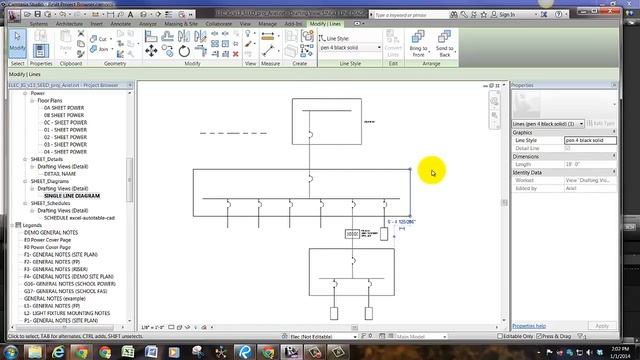
Task: Click the Edit Type button
Action: tap(601, 123)
